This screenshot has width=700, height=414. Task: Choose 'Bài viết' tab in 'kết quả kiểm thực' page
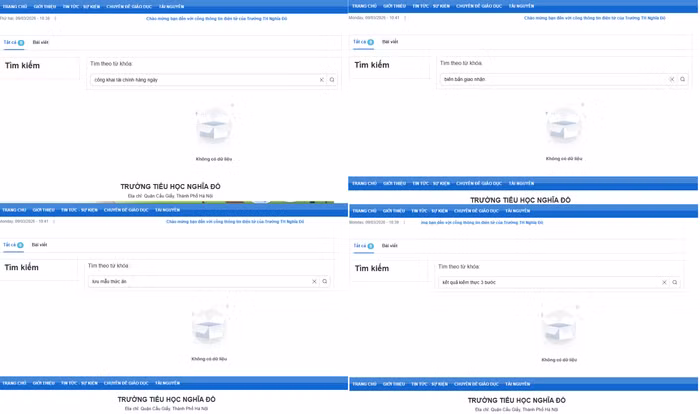coord(389,246)
